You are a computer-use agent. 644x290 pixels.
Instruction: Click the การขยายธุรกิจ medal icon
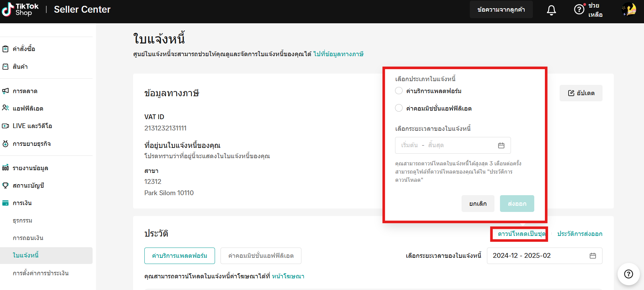5,144
